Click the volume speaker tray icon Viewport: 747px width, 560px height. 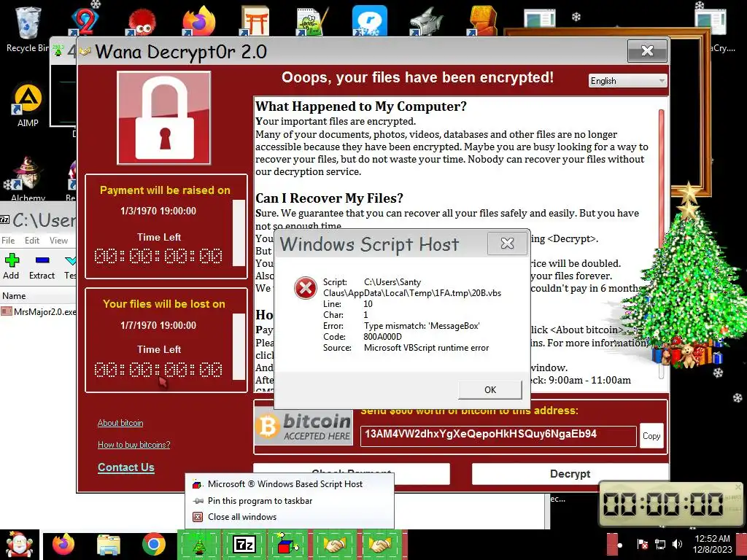tap(677, 544)
